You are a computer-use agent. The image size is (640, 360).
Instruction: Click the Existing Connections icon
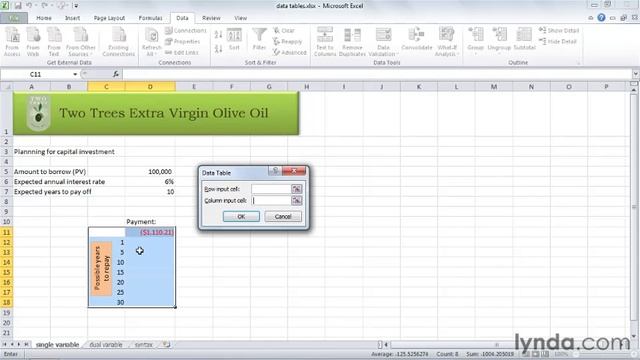pyautogui.click(x=118, y=42)
